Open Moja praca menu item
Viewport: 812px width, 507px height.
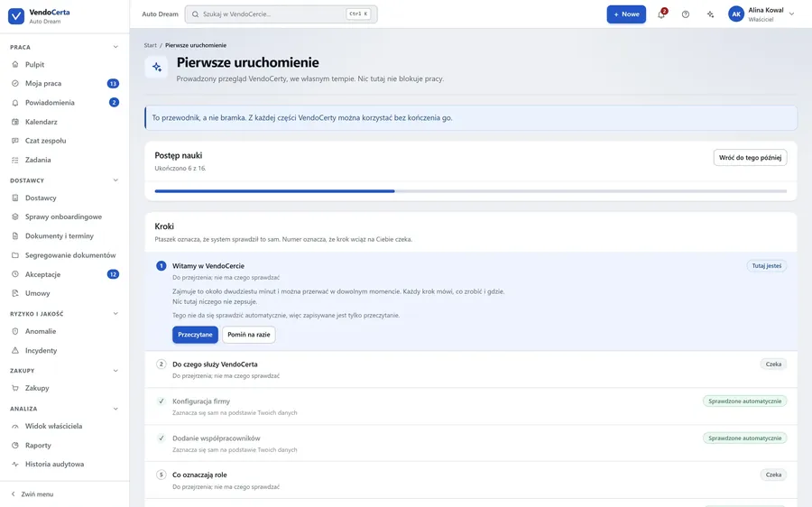[x=64, y=83]
